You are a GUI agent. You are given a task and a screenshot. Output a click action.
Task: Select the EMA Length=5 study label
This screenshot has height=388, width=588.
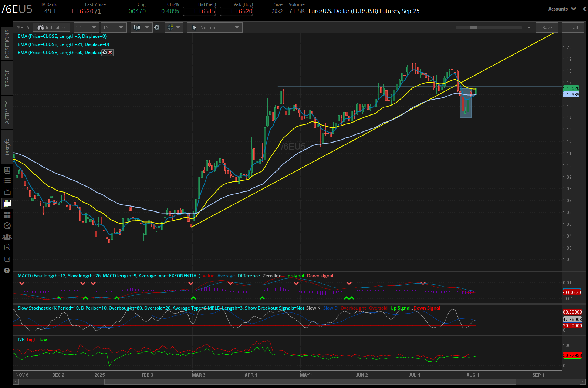[62, 36]
